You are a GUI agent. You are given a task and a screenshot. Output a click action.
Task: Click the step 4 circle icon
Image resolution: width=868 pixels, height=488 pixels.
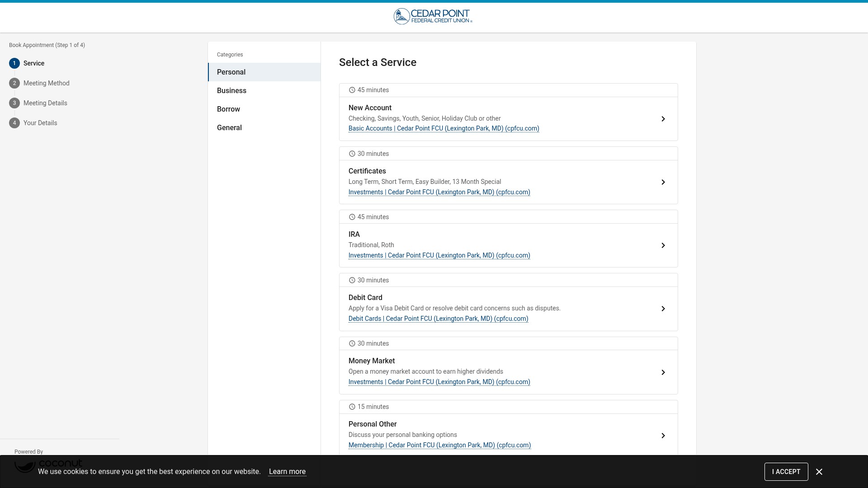(x=14, y=123)
